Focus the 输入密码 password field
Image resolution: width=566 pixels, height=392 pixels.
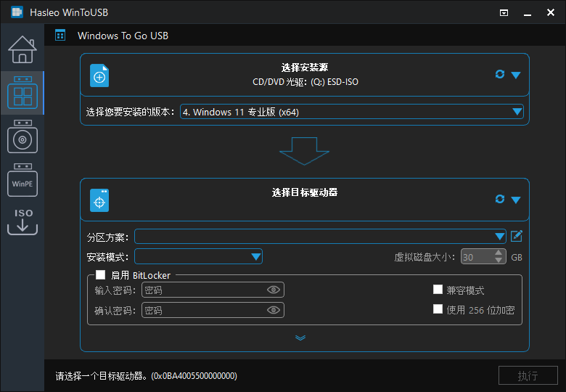(x=213, y=290)
